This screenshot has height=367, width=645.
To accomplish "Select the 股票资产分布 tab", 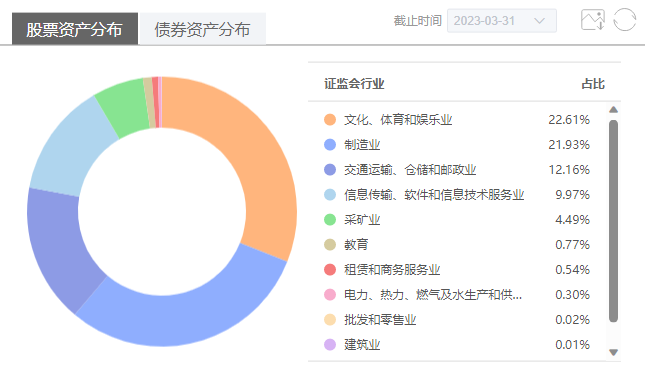I will (x=74, y=29).
